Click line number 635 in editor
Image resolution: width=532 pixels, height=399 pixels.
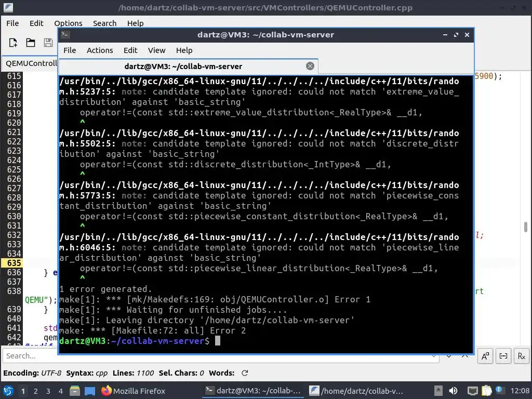tap(14, 263)
